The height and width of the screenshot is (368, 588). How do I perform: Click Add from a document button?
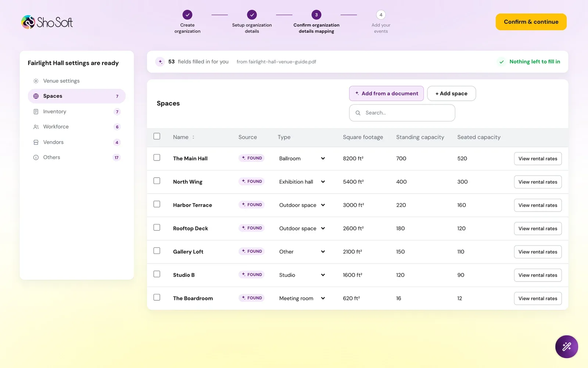[x=386, y=93]
